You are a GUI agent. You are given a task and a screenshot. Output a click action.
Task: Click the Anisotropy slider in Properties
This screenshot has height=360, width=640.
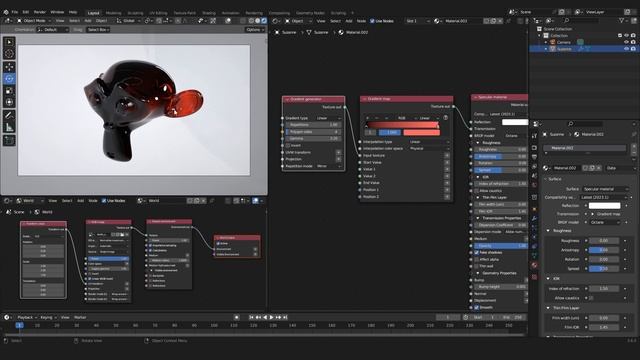tap(604, 250)
